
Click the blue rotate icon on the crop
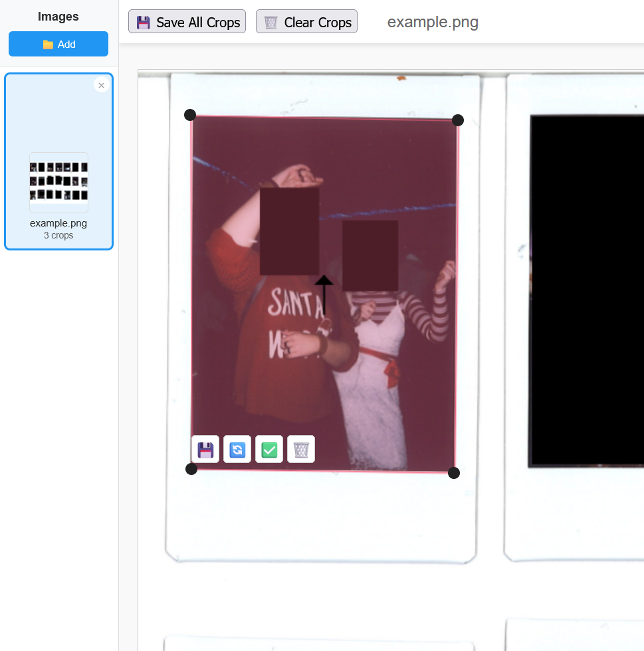tap(237, 450)
